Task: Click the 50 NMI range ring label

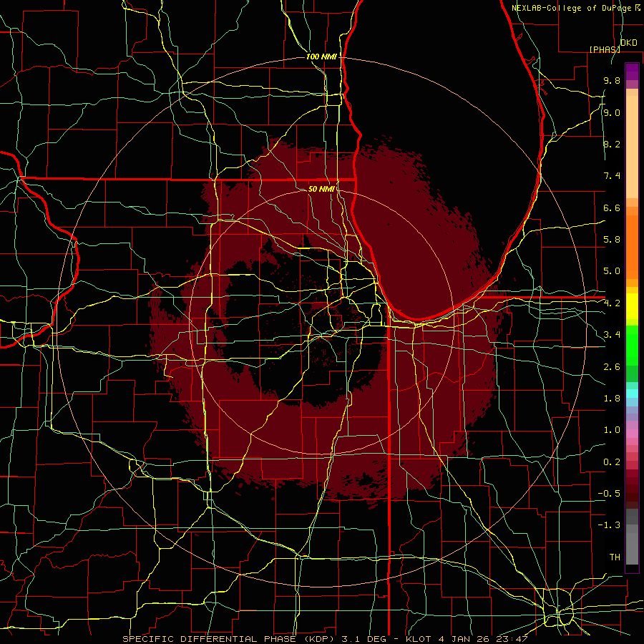Action: click(x=321, y=189)
